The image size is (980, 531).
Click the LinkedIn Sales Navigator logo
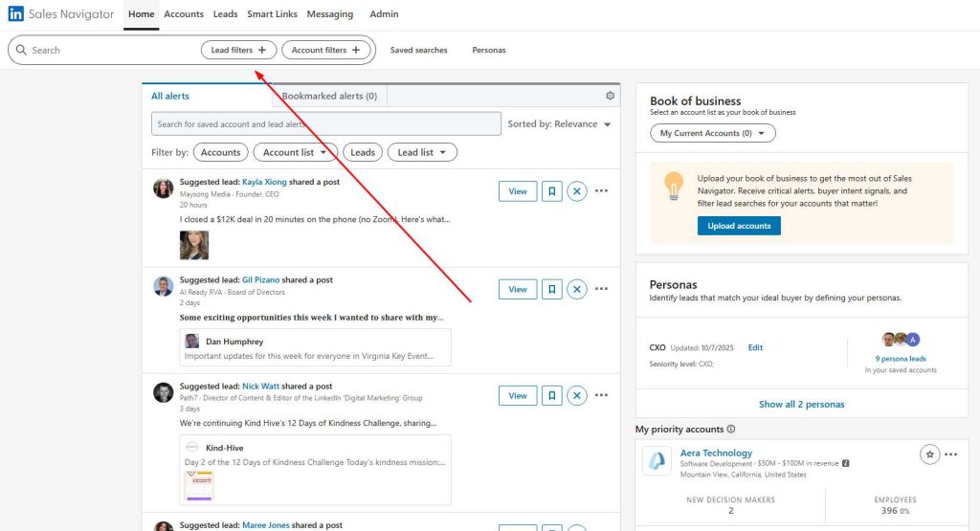tap(60, 13)
